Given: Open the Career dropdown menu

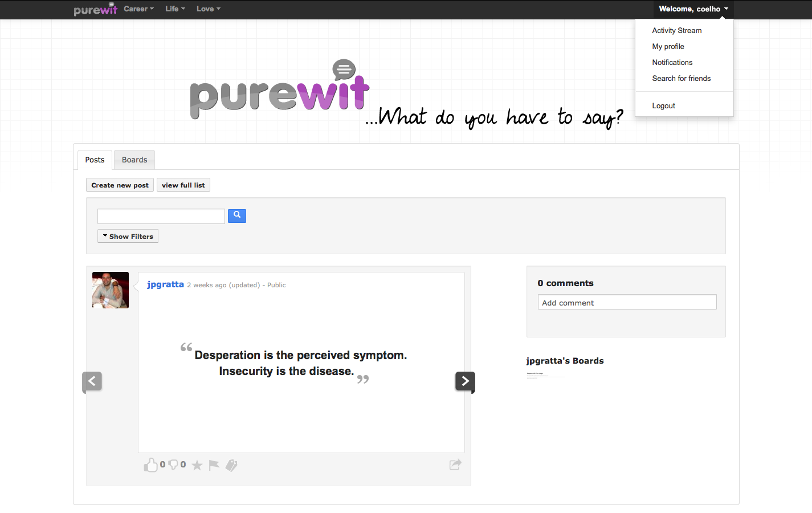Looking at the screenshot, I should coord(138,9).
